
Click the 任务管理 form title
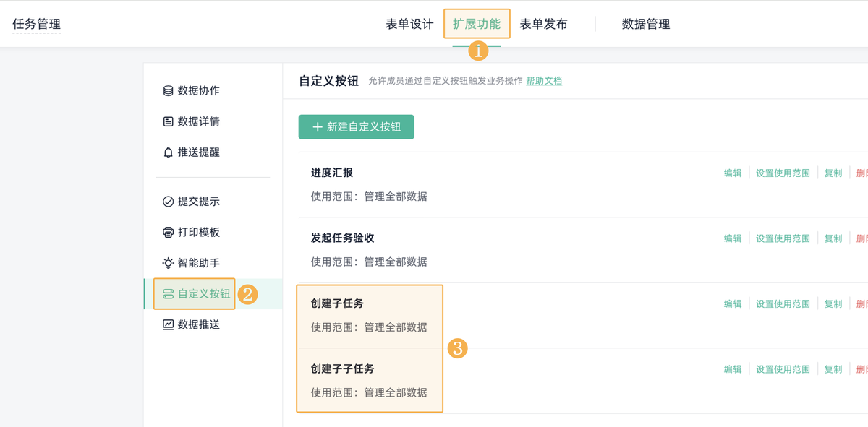pyautogui.click(x=37, y=24)
